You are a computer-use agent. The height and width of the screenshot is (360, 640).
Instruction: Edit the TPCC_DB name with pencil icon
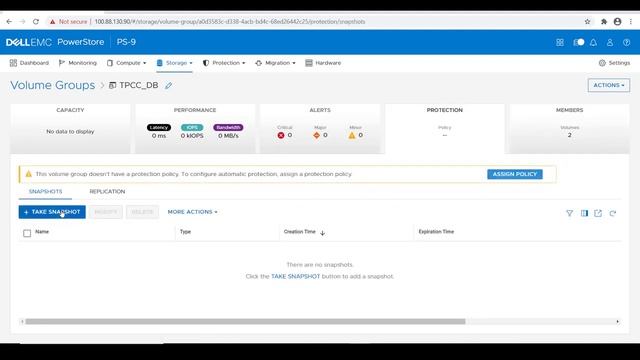pos(168,85)
